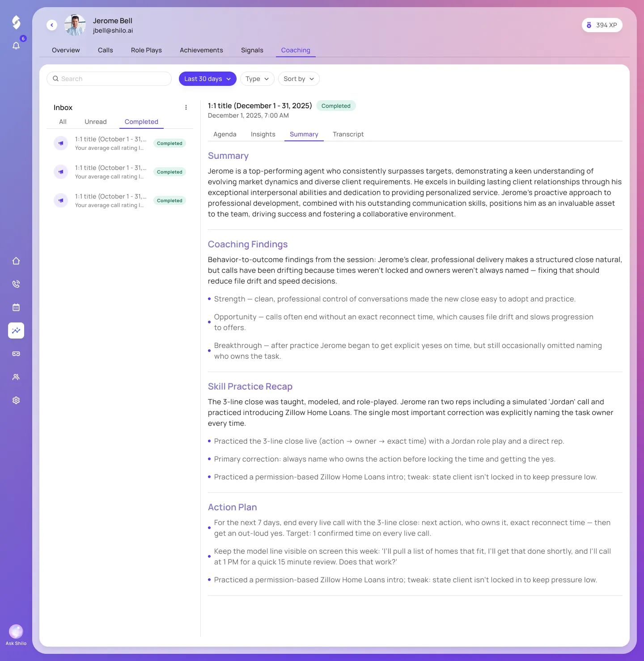Click email jbell@shilo.ai
Viewport: 644px width, 661px height.
113,30
